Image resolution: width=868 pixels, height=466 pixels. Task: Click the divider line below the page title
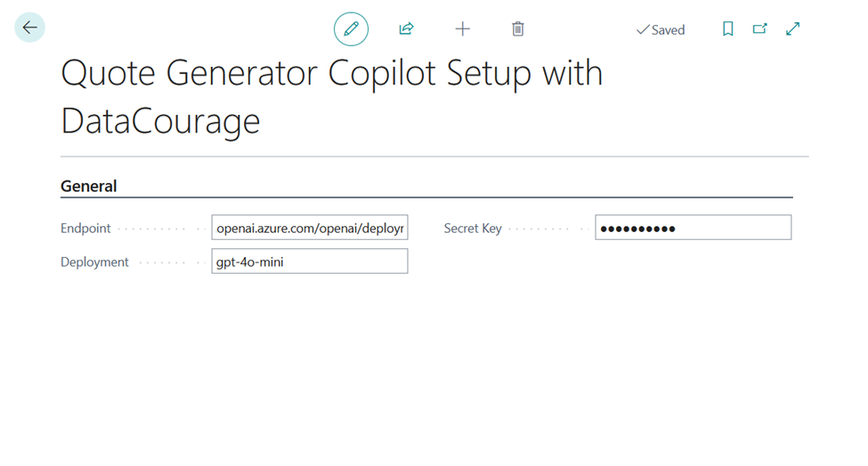click(x=434, y=157)
